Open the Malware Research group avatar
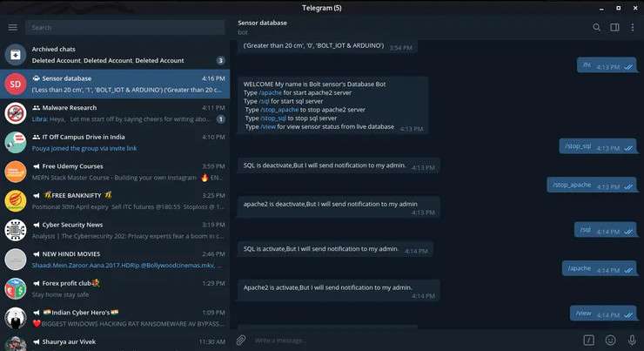The height and width of the screenshot is (351, 644). click(x=16, y=113)
